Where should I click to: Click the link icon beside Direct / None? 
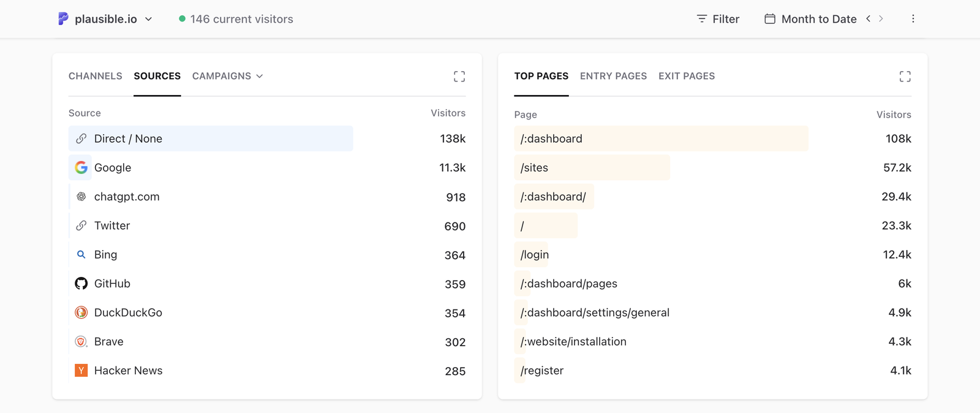click(x=81, y=138)
